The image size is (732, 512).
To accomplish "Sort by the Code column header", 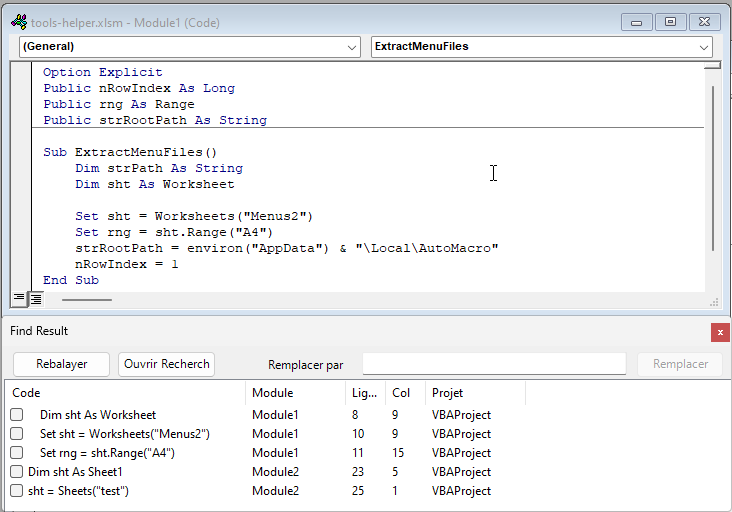I will pyautogui.click(x=125, y=393).
